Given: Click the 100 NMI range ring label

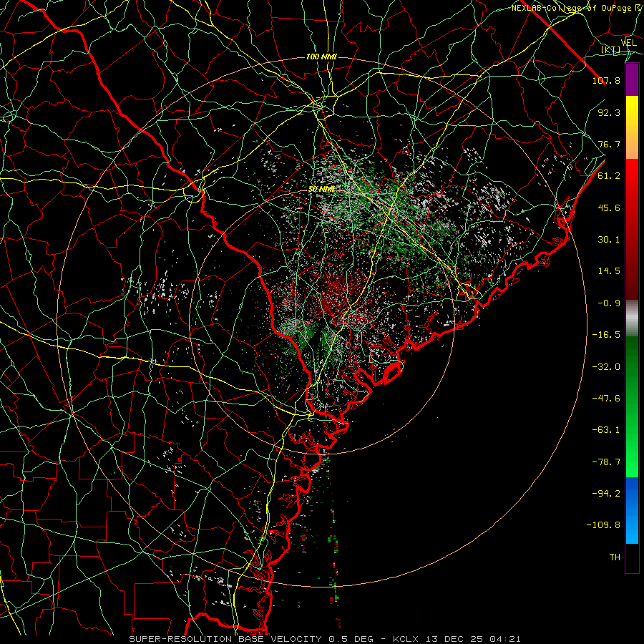Looking at the screenshot, I should coord(321,57).
